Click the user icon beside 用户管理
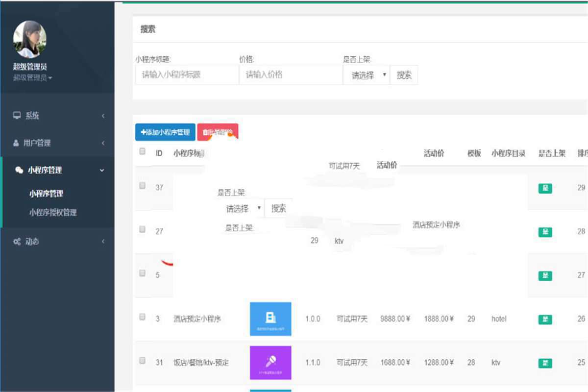This screenshot has width=588, height=392. [16, 143]
